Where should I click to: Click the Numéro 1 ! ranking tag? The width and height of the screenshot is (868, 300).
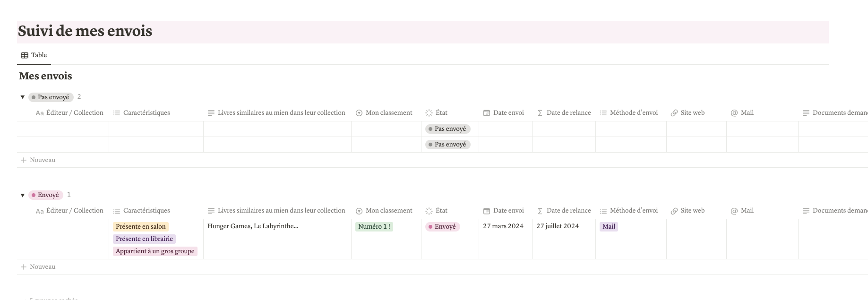coord(374,227)
